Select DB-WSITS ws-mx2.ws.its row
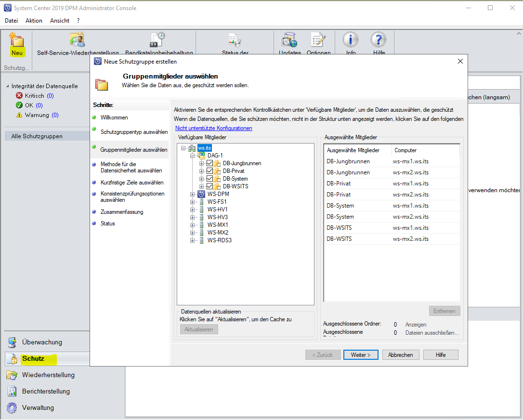 click(x=392, y=239)
